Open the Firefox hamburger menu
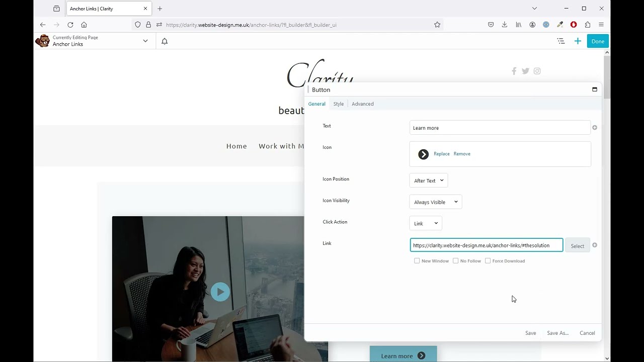 (x=601, y=25)
